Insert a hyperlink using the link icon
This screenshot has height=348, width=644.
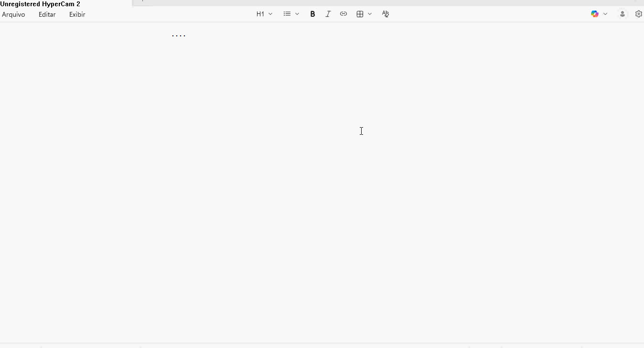343,14
